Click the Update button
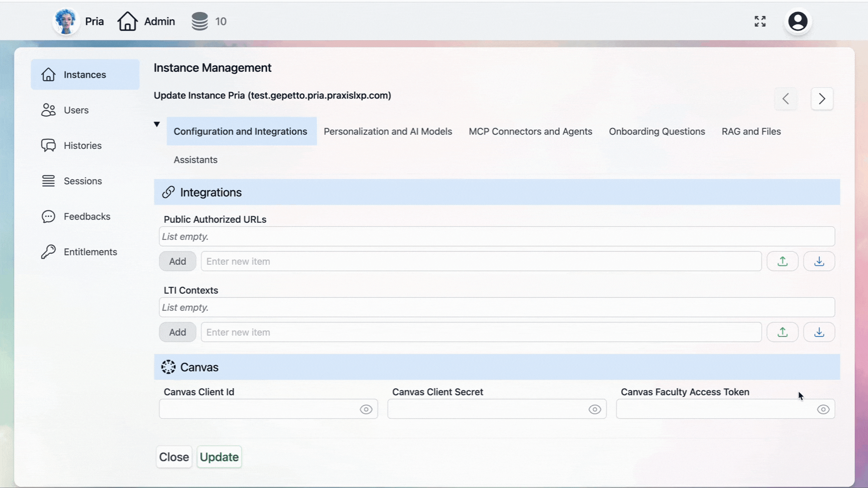 pos(219,457)
